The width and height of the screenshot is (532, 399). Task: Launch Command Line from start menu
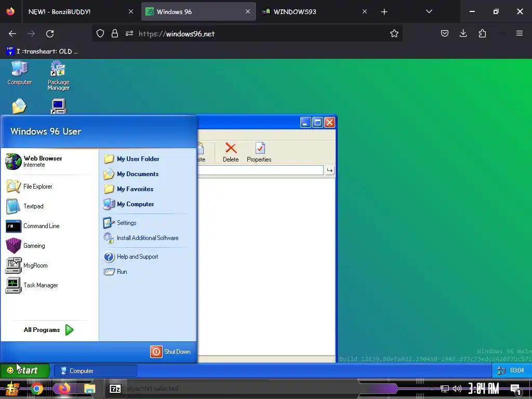pos(33,226)
